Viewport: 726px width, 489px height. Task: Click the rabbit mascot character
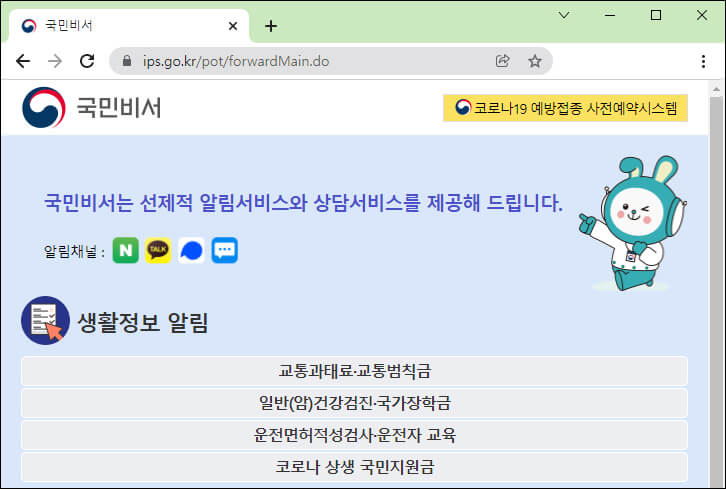tap(632, 223)
